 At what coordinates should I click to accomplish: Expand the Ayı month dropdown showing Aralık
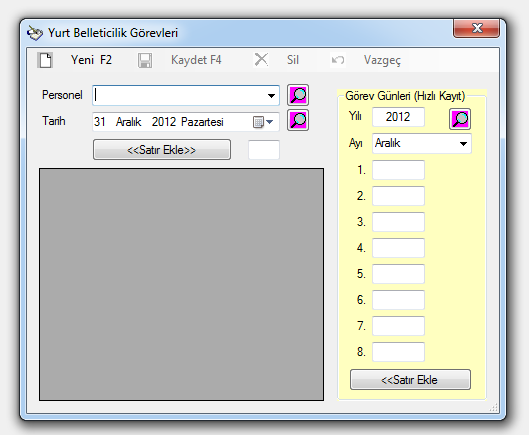(463, 144)
